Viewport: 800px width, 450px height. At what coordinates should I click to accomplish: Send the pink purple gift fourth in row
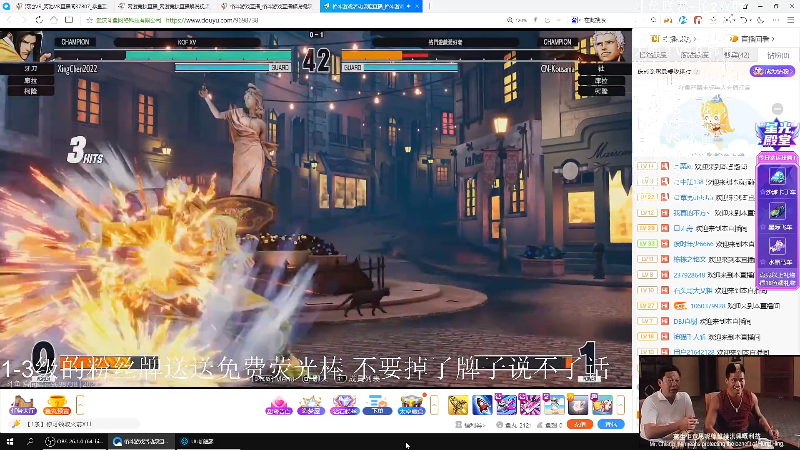click(x=530, y=405)
